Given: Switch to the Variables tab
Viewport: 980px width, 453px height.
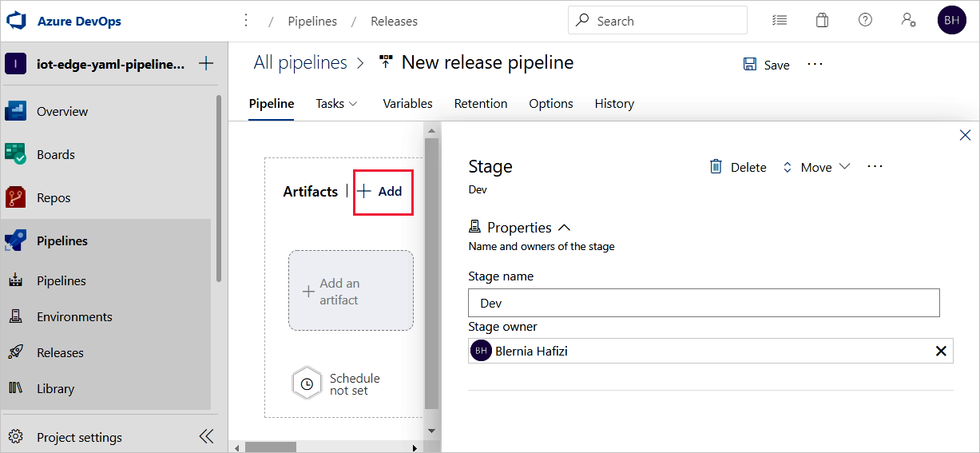Looking at the screenshot, I should click(x=407, y=104).
